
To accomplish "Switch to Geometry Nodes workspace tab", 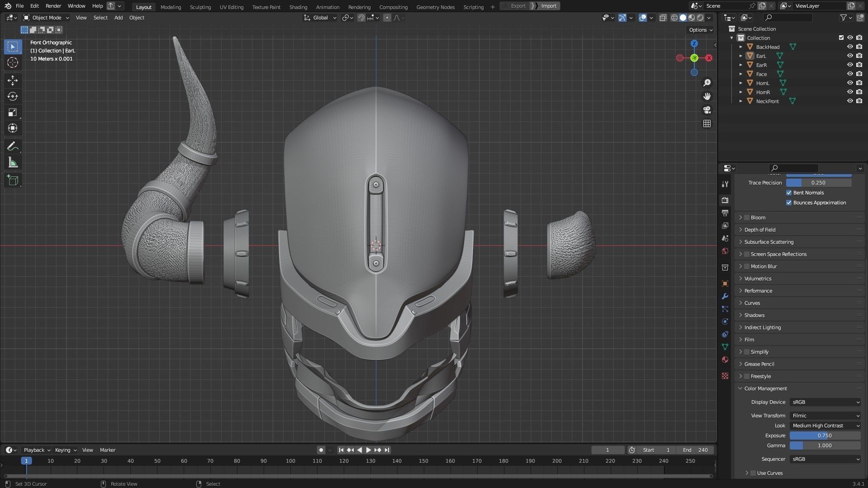I will [435, 7].
